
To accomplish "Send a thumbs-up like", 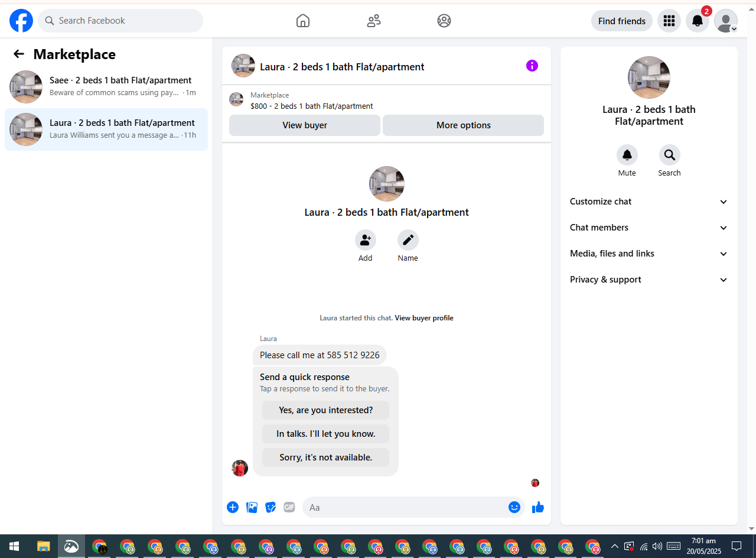I will [538, 507].
